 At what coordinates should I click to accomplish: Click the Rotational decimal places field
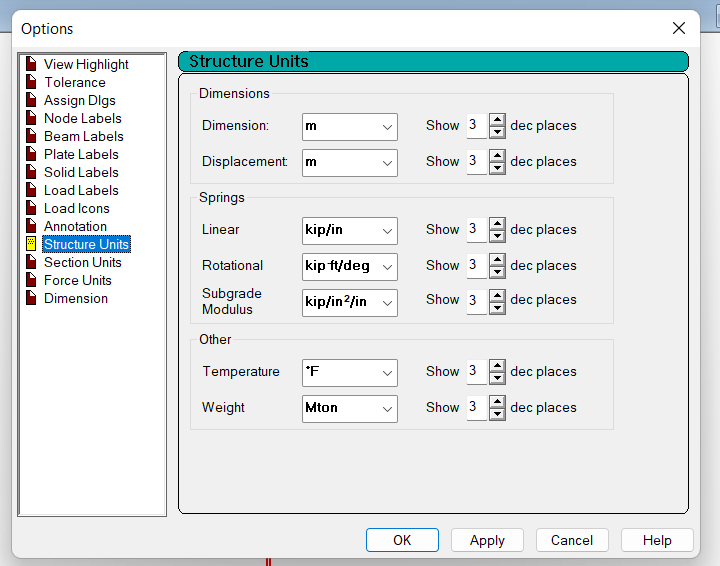(x=477, y=265)
